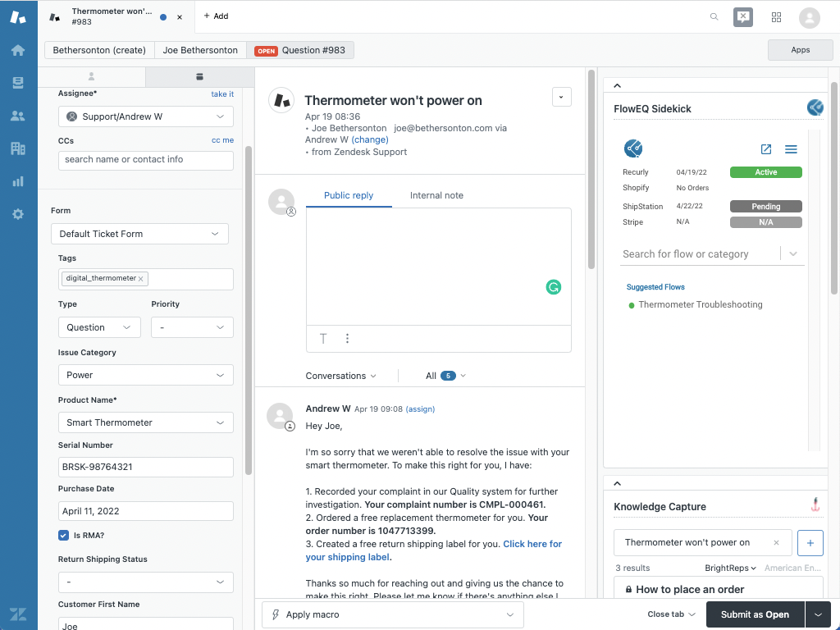This screenshot has width=840, height=630.
Task: Open Customers icon in left sidebar
Action: tap(18, 116)
